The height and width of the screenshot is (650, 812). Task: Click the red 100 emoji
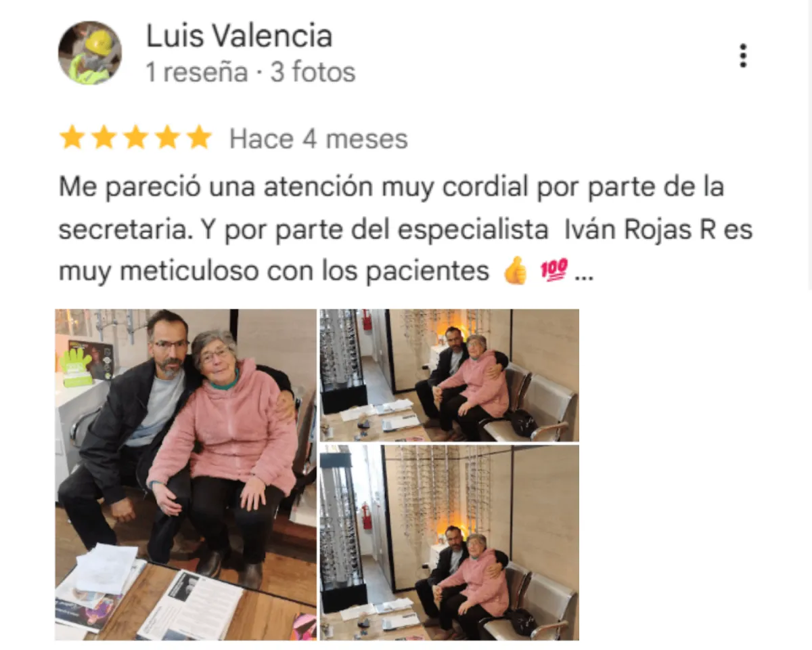click(x=553, y=272)
